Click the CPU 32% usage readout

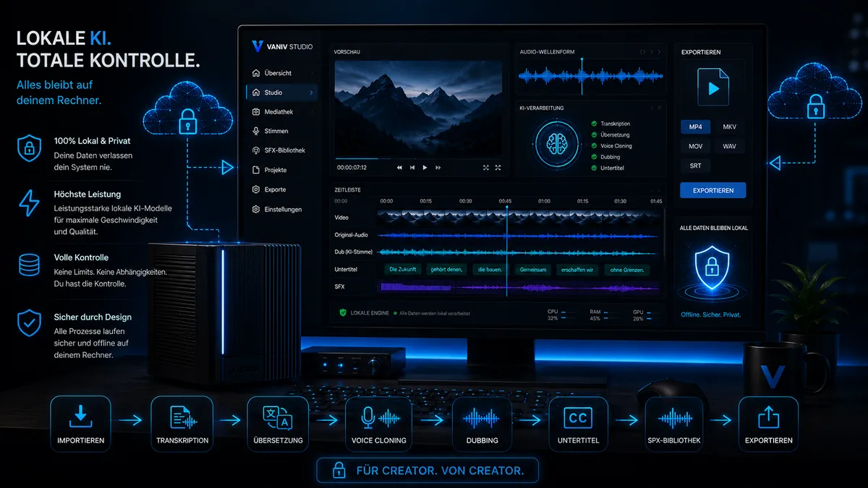(x=553, y=315)
